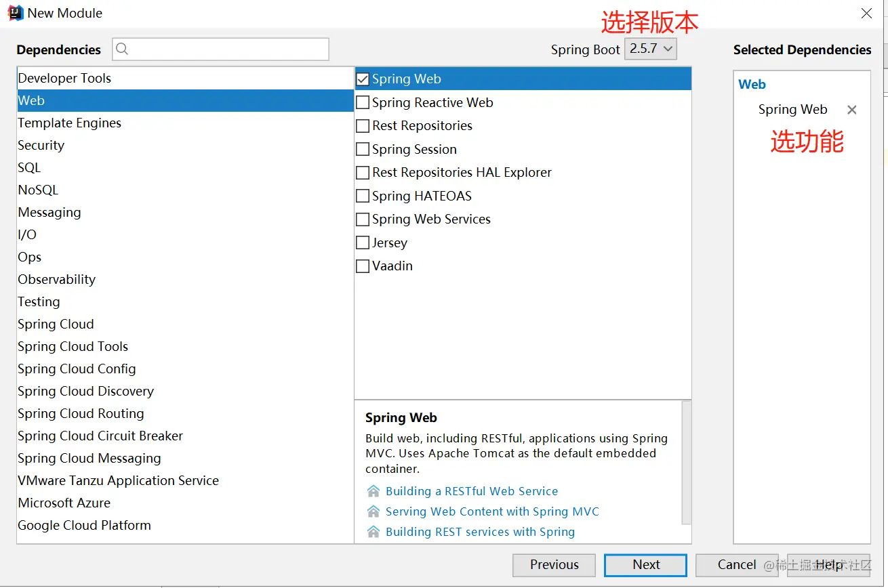Select the Spring Cloud Tools category
The width and height of the screenshot is (888, 588).
[x=185, y=347]
